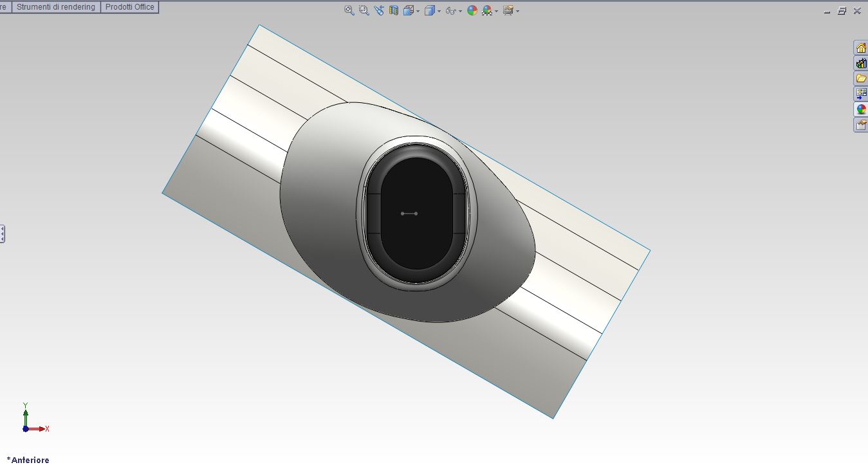Toggle the Section View tool

(393, 10)
